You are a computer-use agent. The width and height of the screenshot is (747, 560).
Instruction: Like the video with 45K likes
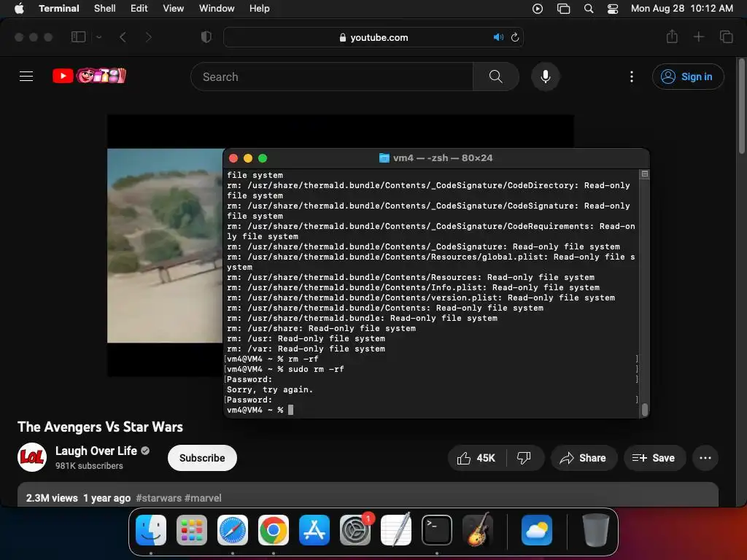(x=476, y=458)
